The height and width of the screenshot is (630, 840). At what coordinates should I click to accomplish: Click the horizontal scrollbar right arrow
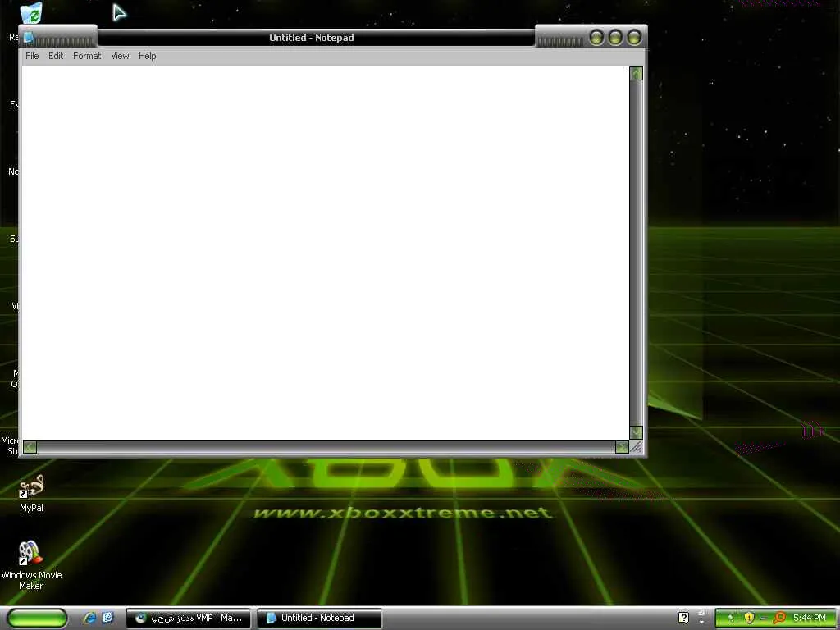pos(622,447)
